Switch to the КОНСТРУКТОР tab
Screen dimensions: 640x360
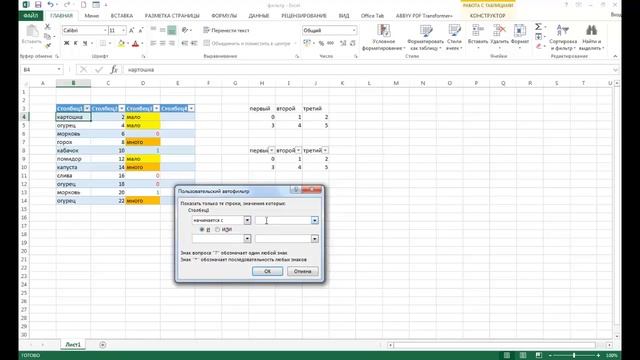pos(487,16)
